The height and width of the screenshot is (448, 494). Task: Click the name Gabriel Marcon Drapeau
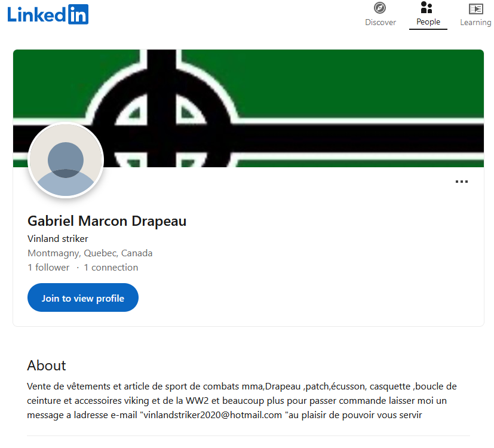pyautogui.click(x=107, y=221)
